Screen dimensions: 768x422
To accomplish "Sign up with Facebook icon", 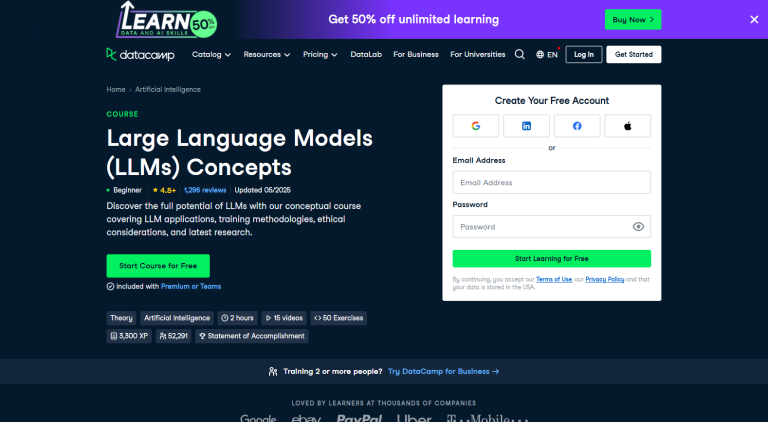I will coord(577,126).
